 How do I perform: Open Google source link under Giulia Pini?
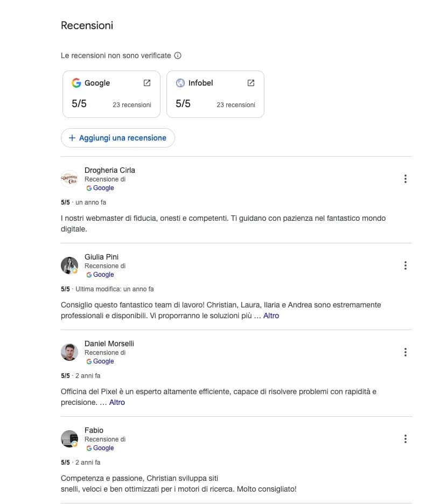pyautogui.click(x=100, y=275)
